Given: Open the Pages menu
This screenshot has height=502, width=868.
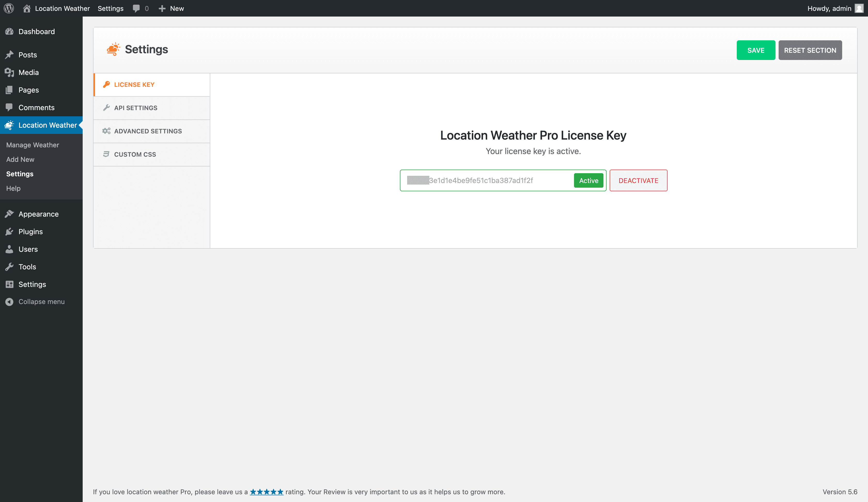Looking at the screenshot, I should click(29, 90).
